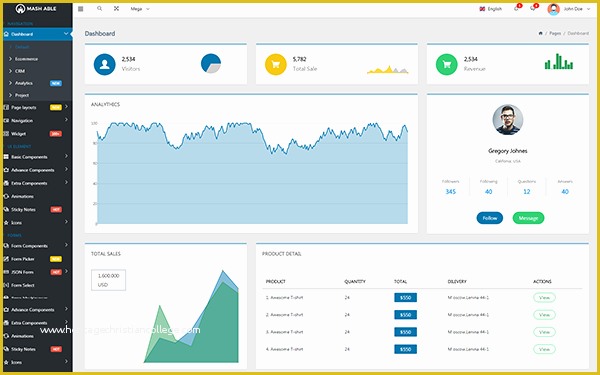Click the ACTIONS column header

(x=542, y=282)
